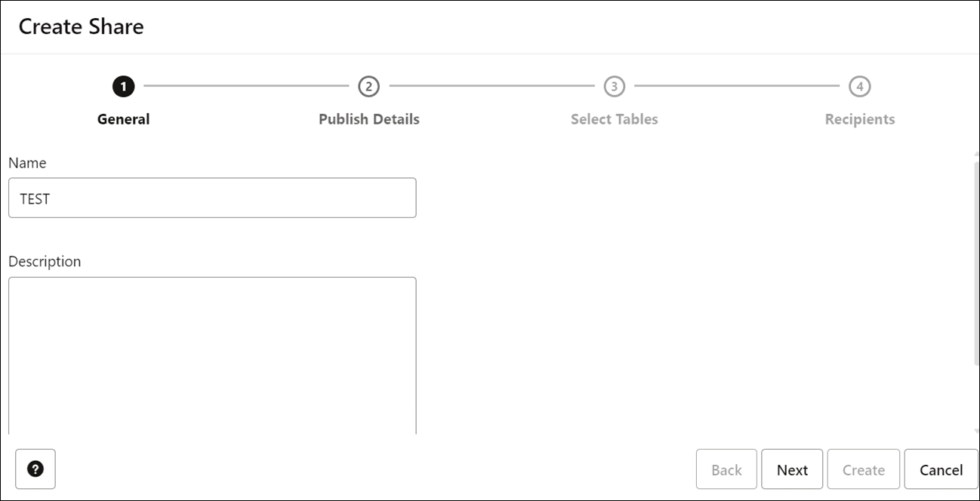Click the Create Share dialog title
The width and height of the screenshot is (980, 501).
tap(82, 26)
